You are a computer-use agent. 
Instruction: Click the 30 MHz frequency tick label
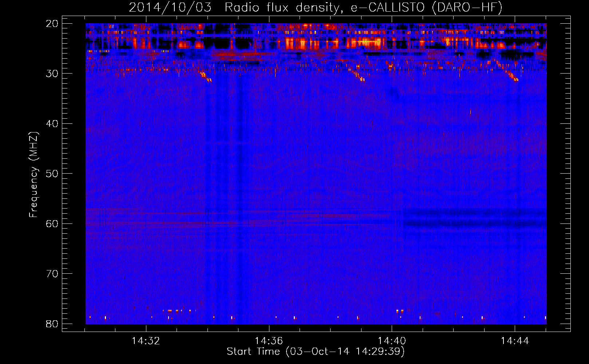click(x=52, y=74)
